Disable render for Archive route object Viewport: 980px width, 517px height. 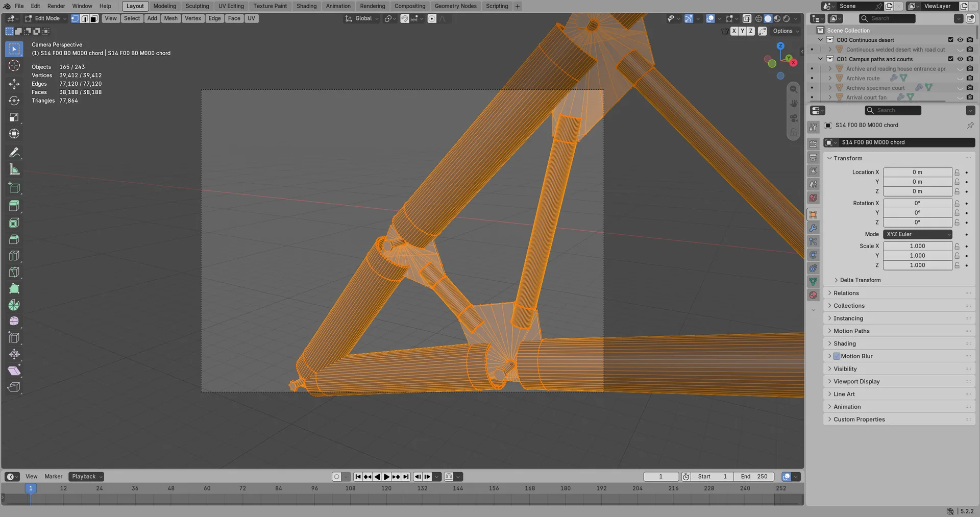970,78
